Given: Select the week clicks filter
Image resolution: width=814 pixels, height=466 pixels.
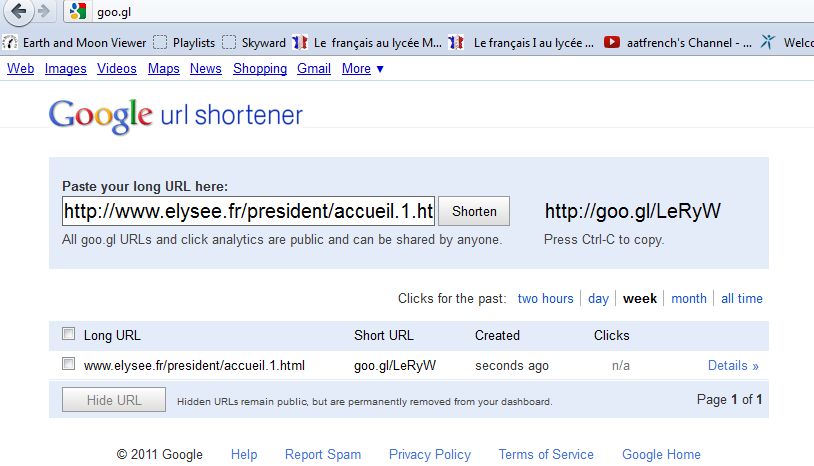Looking at the screenshot, I should 640,299.
